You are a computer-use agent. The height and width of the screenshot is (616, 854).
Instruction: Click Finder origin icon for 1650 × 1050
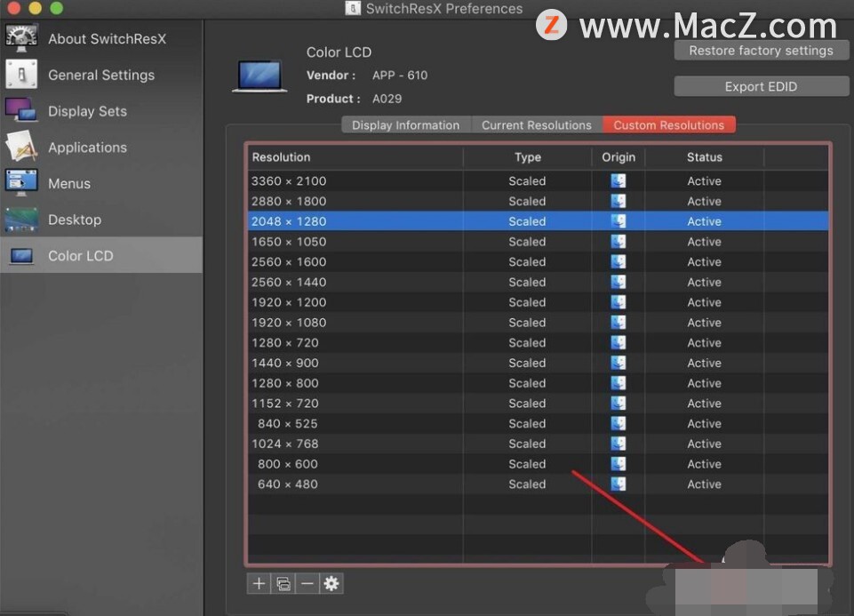tap(619, 241)
